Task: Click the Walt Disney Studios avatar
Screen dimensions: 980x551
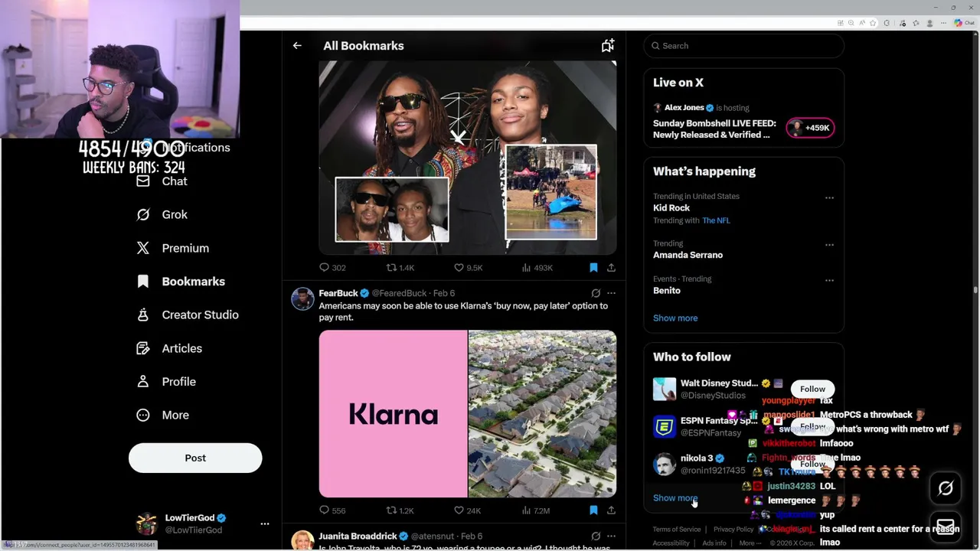Action: [x=665, y=389]
